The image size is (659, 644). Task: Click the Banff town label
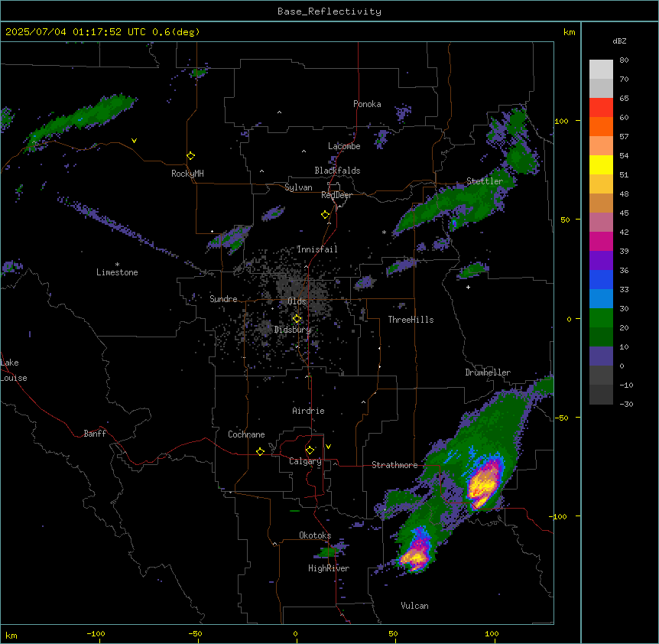coord(95,434)
